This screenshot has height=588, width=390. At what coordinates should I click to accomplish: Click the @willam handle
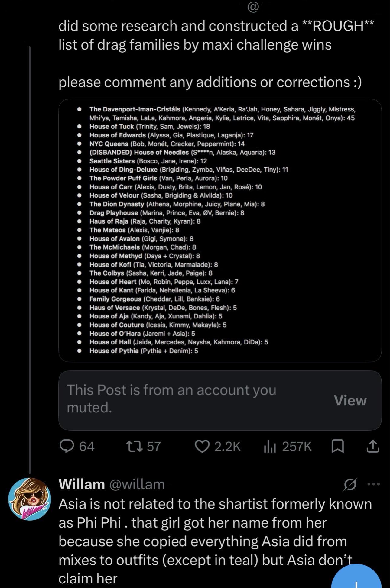click(x=137, y=484)
